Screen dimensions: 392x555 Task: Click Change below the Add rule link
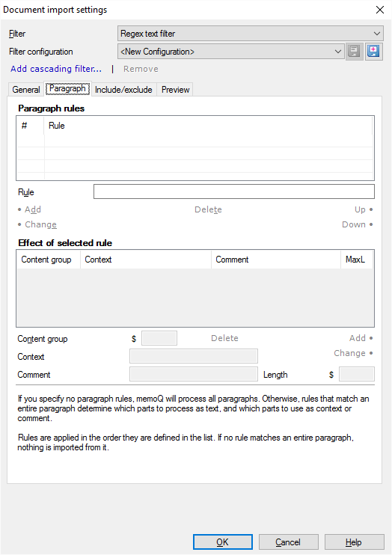40,224
